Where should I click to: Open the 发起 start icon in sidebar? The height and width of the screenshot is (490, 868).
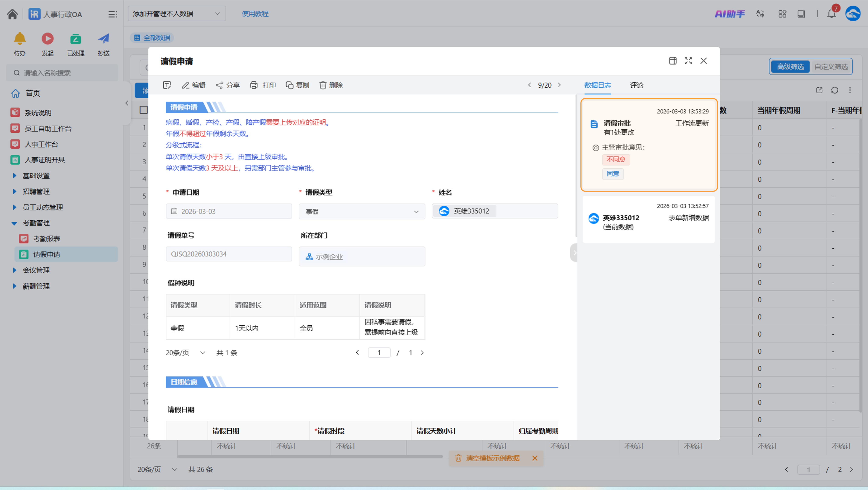click(47, 39)
